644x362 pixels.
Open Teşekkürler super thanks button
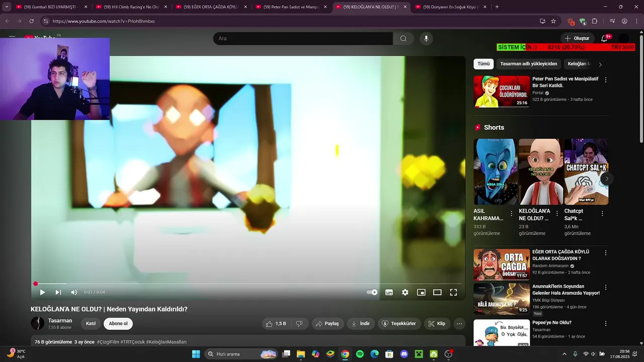tap(399, 324)
